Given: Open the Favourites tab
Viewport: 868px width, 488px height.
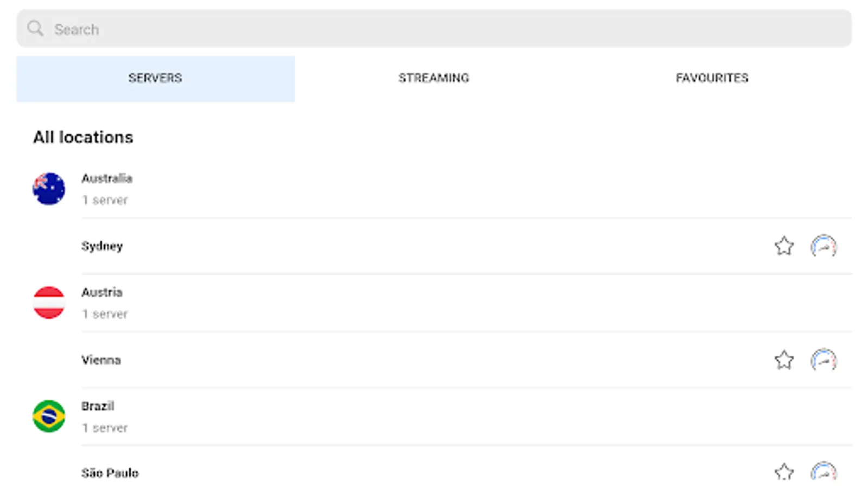Looking at the screenshot, I should (x=712, y=78).
